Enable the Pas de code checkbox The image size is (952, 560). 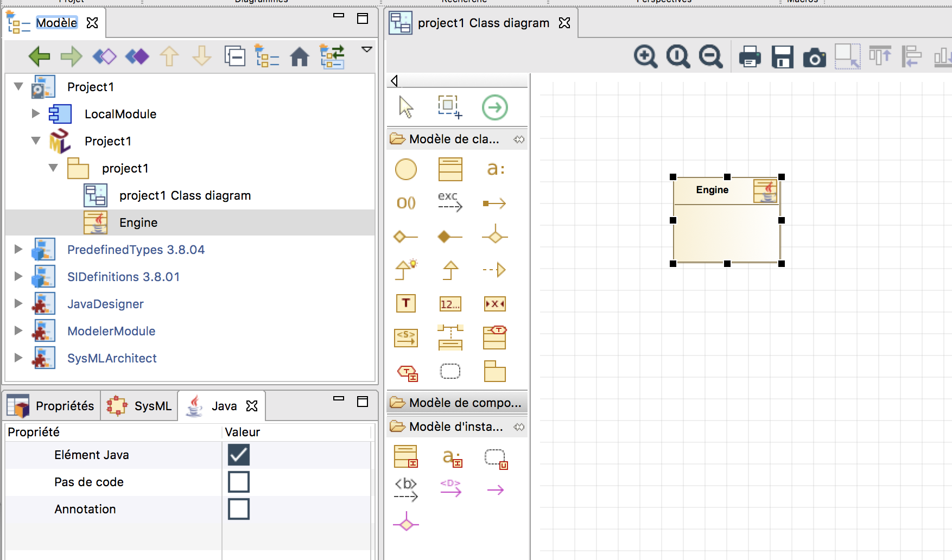click(239, 482)
